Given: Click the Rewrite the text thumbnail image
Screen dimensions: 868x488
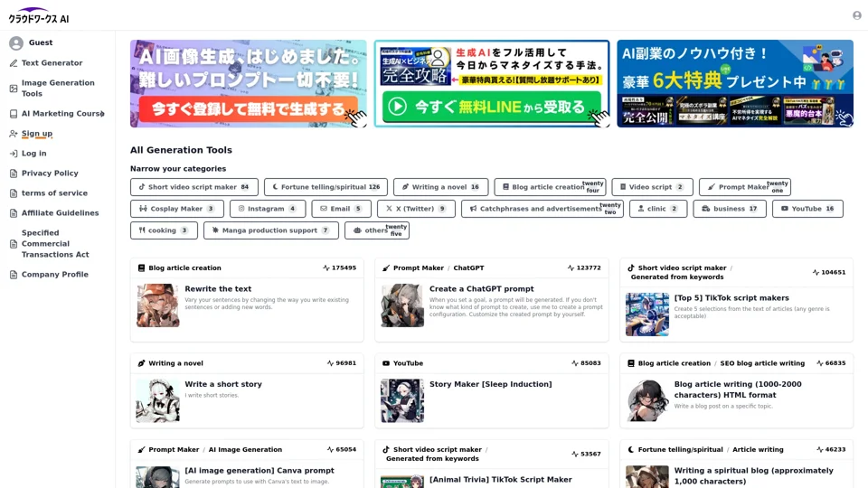Looking at the screenshot, I should click(158, 305).
